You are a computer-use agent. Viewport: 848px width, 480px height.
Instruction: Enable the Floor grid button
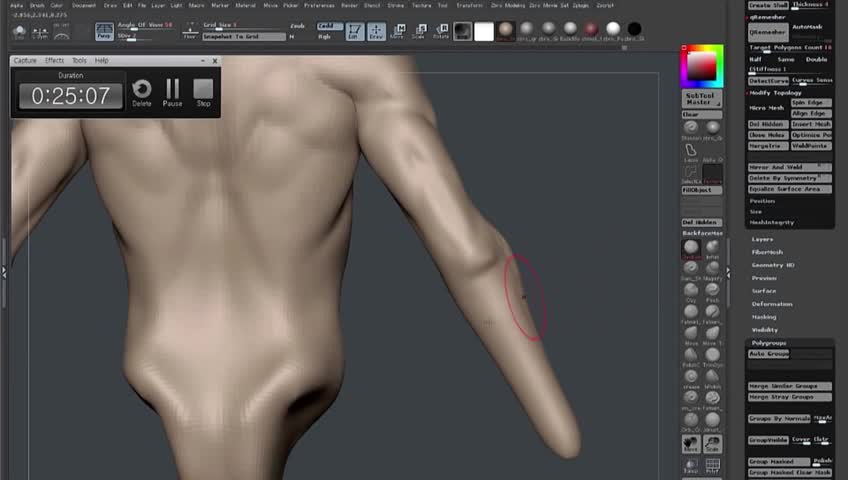coord(190,31)
